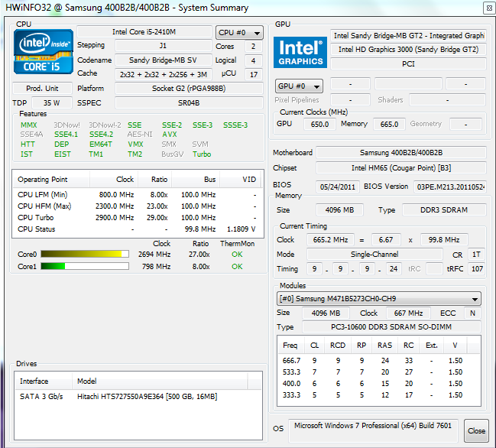Click the µCU value 17
Screen dimensions: 496x448
(254, 75)
